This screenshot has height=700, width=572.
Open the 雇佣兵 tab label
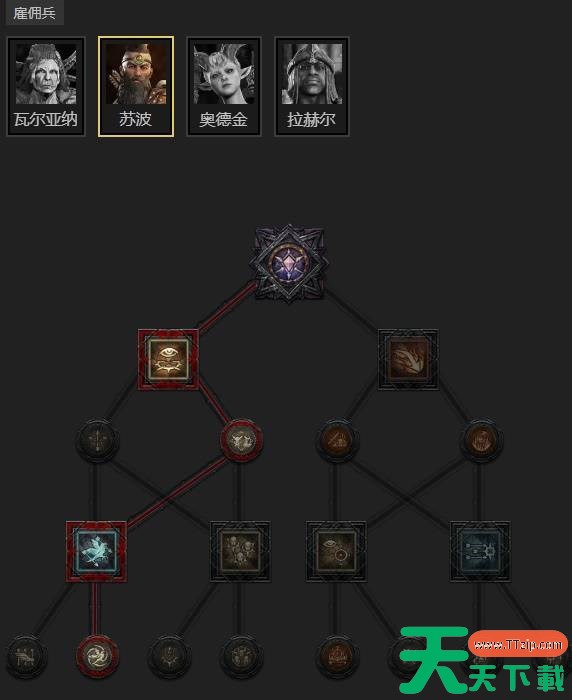point(34,12)
